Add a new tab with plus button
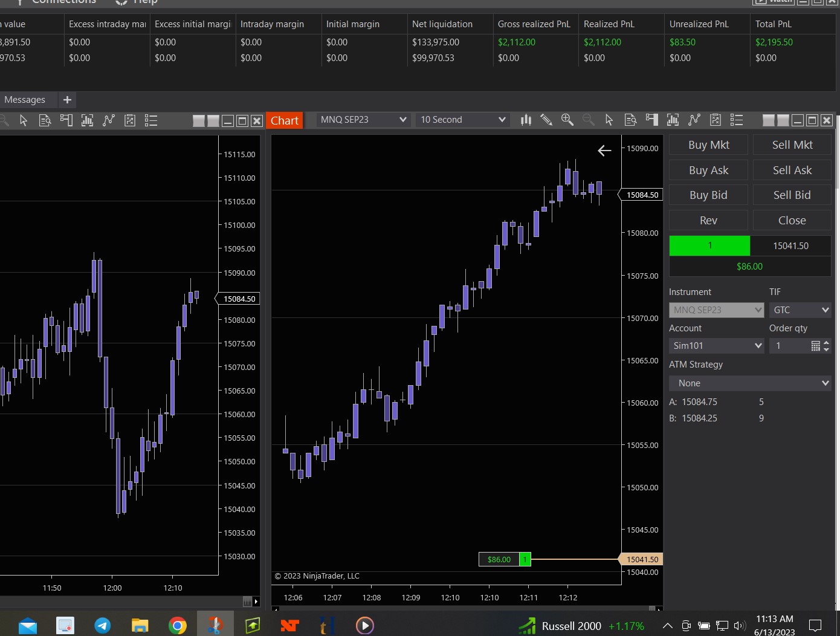The image size is (840, 636). point(67,100)
